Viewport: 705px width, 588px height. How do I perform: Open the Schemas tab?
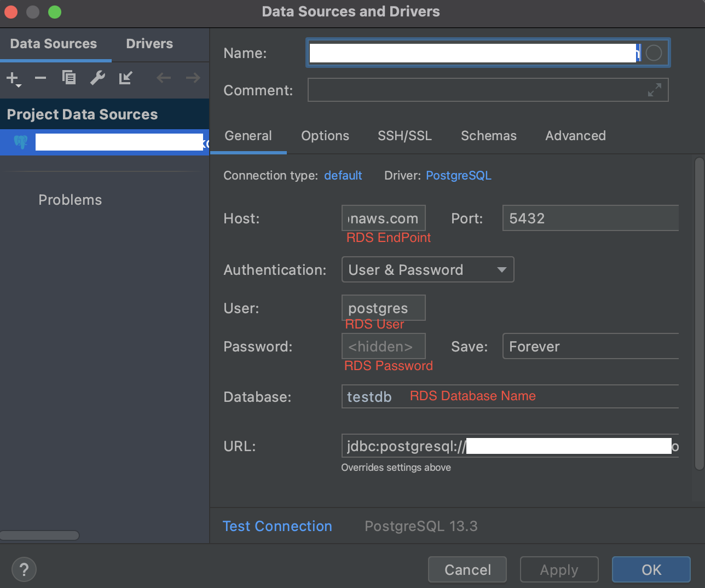489,136
